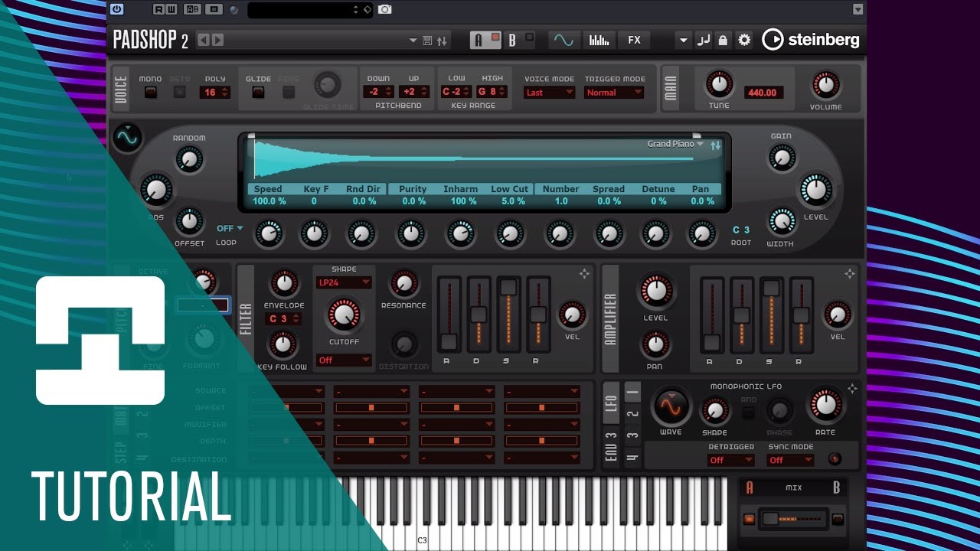The width and height of the screenshot is (980, 551).
Task: Click the main Volume knob
Action: click(x=825, y=85)
